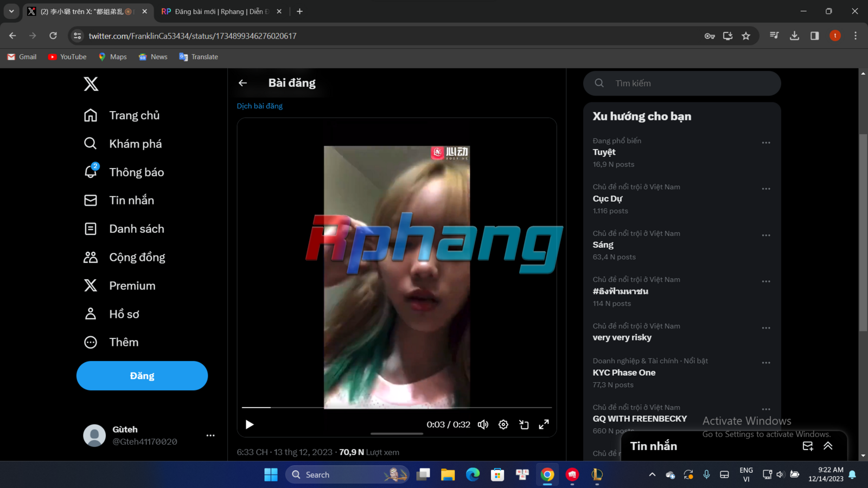Toggle picture-in-picture mode on video
The width and height of the screenshot is (868, 488).
[524, 425]
